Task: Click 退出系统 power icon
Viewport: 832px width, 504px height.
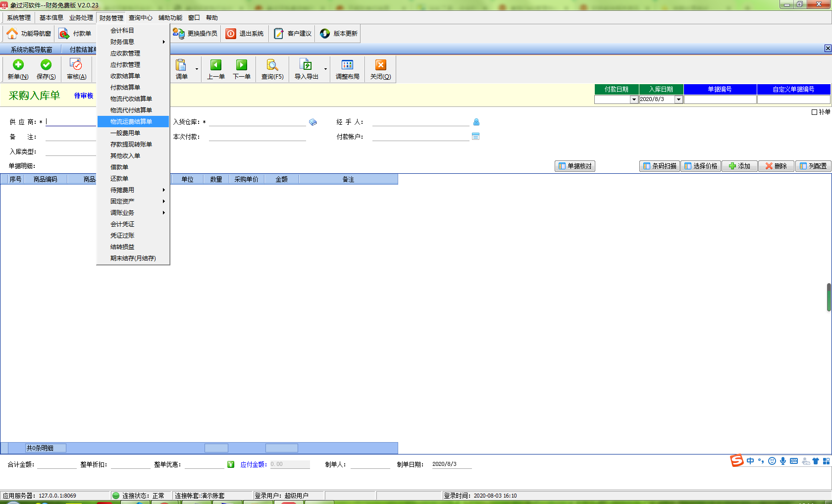Action: tap(231, 34)
